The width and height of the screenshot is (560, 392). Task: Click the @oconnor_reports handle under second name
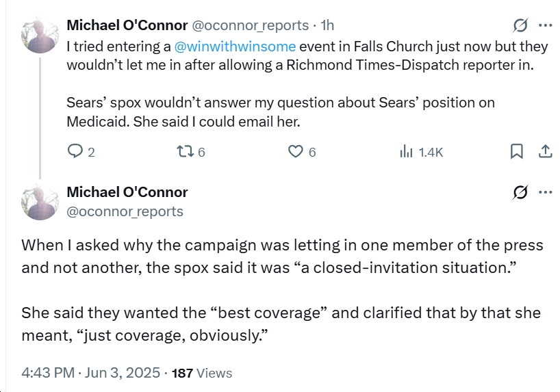125,211
